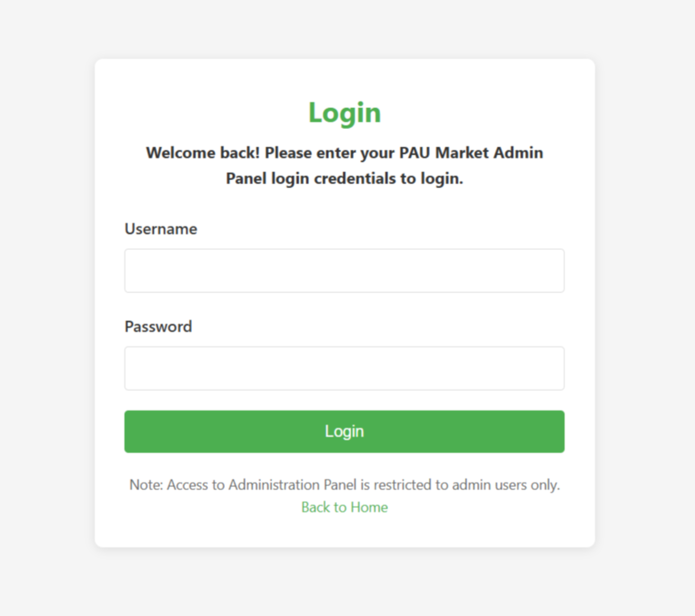Click the green link below the note
Viewport: 695px width, 616px height.
(344, 507)
